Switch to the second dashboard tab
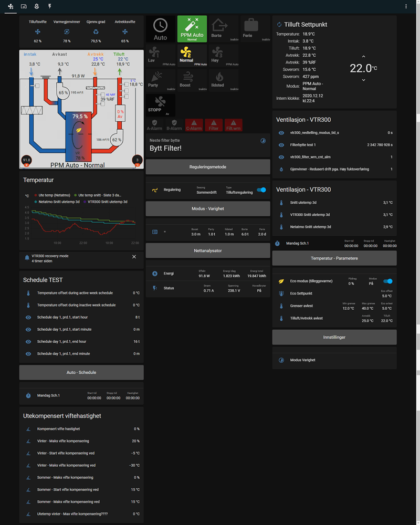The image size is (420, 525). (24, 6)
